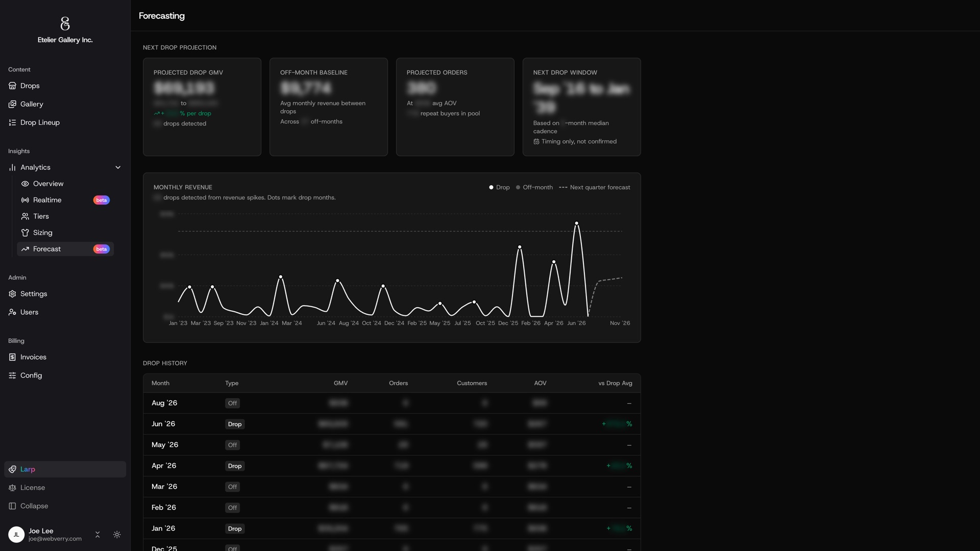The image size is (980, 551).
Task: Toggle the Off-month legend entry
Action: coord(534,187)
